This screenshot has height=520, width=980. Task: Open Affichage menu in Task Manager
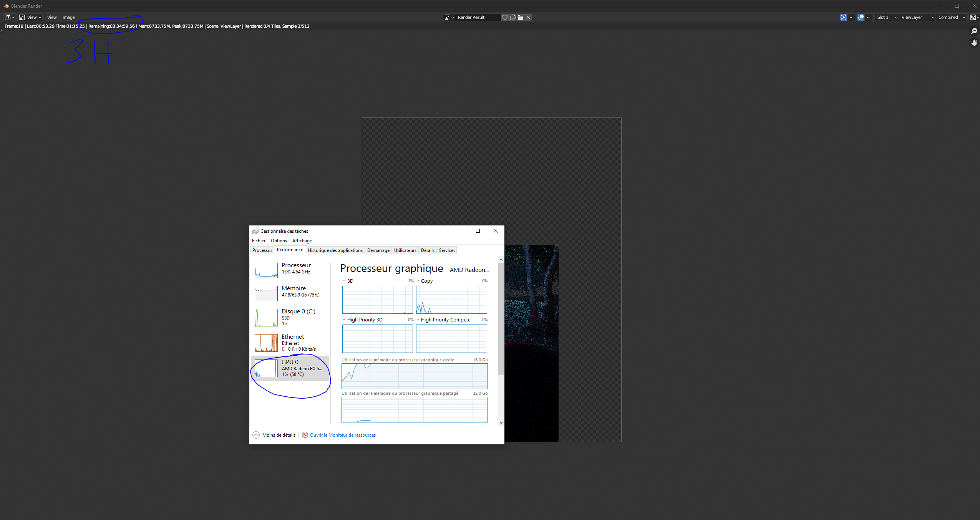pos(302,241)
